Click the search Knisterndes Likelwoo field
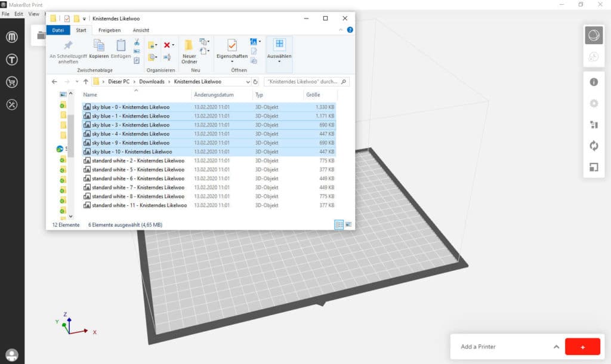Image resolution: width=611 pixels, height=364 pixels. pyautogui.click(x=306, y=82)
